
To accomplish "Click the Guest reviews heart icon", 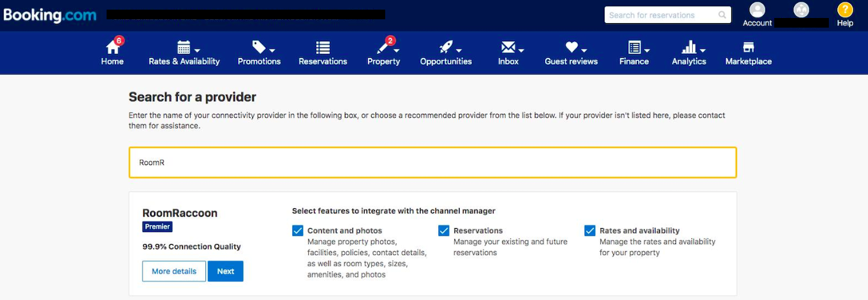I will [x=571, y=47].
